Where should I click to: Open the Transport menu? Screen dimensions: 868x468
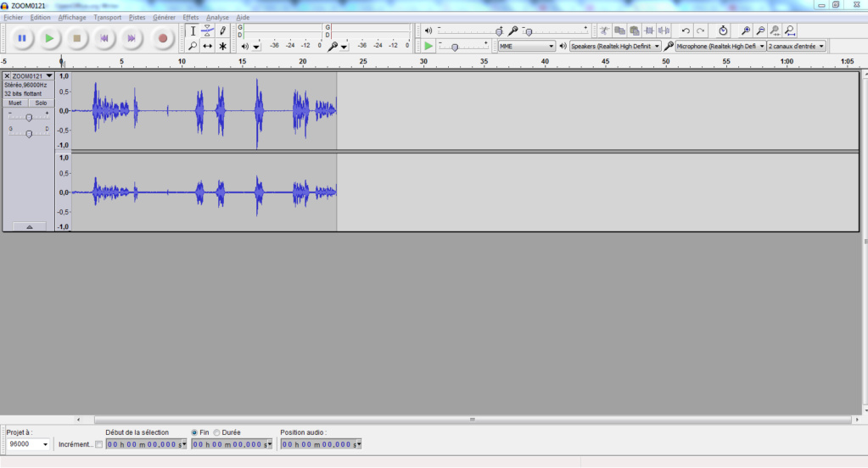(108, 18)
